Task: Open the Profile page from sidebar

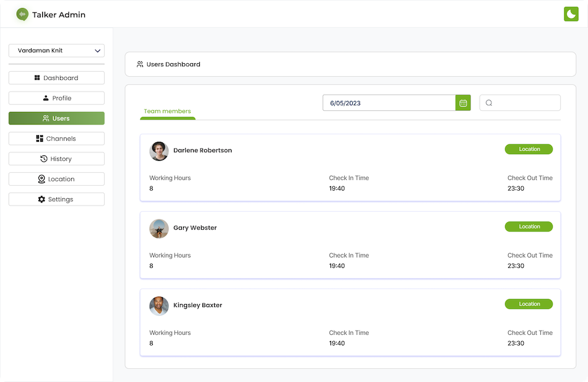Action: [56, 98]
